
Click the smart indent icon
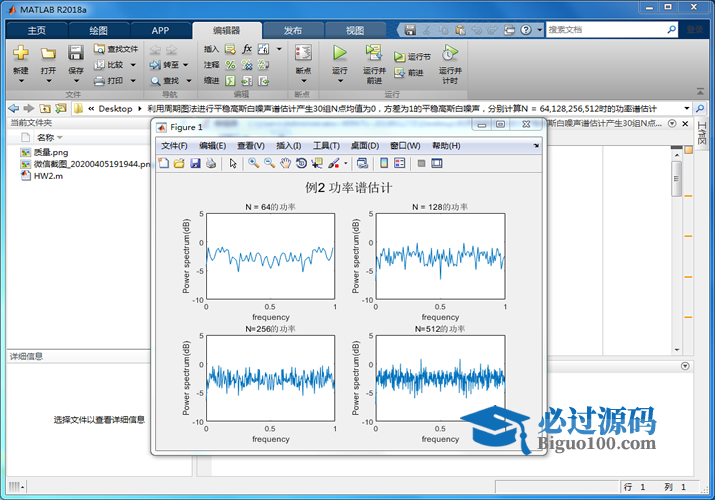[230, 81]
